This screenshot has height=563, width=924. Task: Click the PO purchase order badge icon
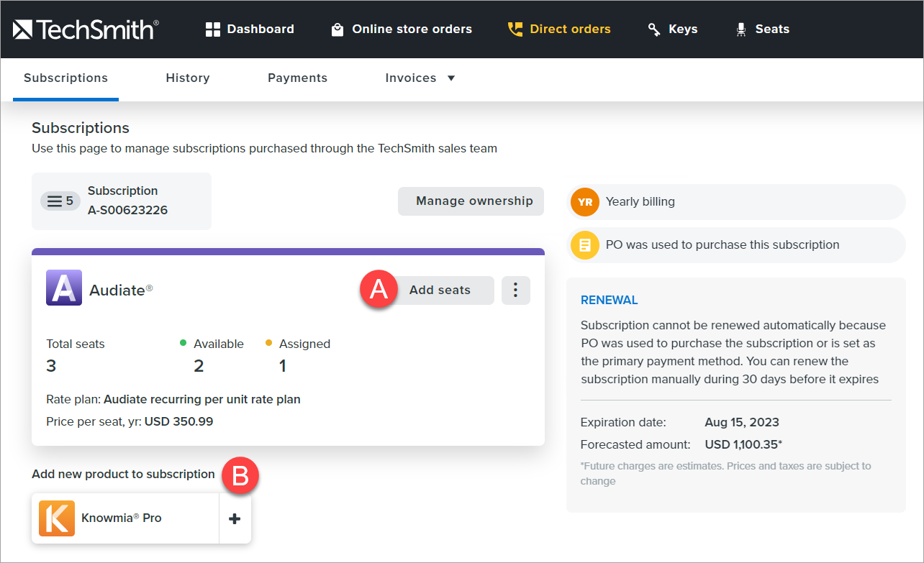coord(584,245)
